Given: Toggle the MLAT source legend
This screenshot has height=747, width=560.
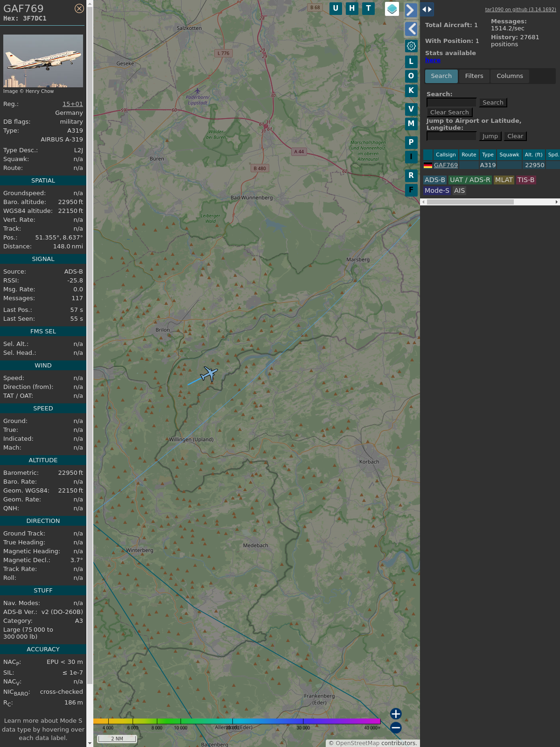Looking at the screenshot, I should point(504,180).
